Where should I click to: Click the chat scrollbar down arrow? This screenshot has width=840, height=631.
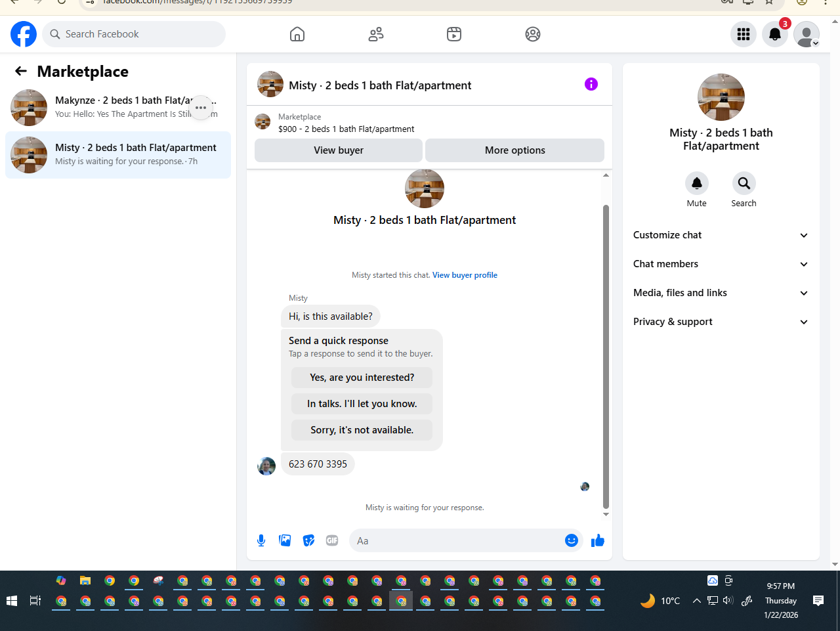606,514
